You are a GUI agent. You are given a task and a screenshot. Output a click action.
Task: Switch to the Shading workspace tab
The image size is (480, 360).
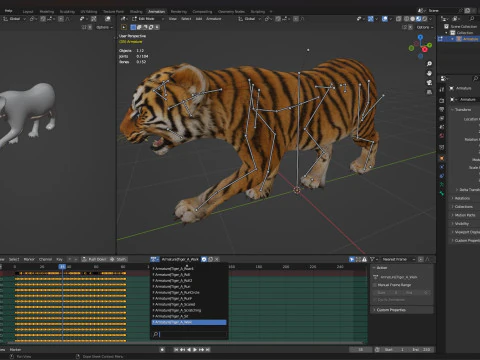(x=136, y=12)
